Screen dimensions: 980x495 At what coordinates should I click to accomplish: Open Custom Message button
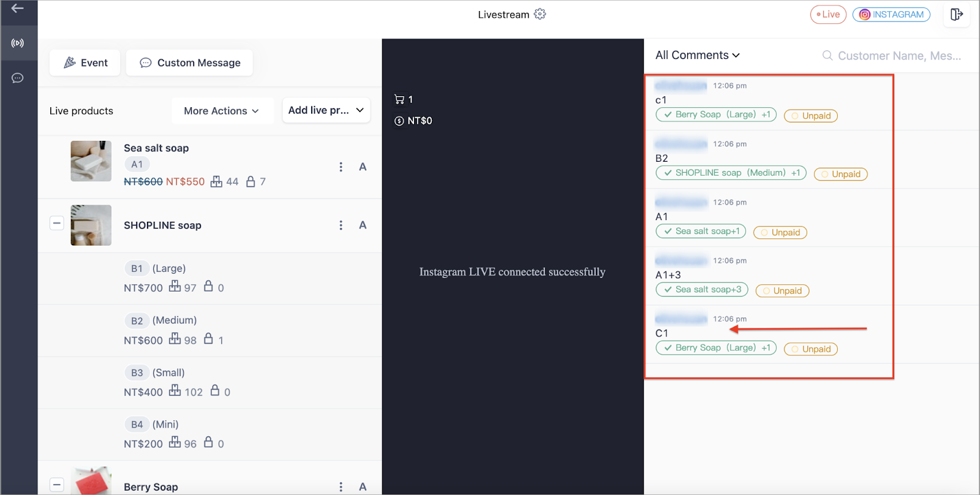tap(190, 62)
